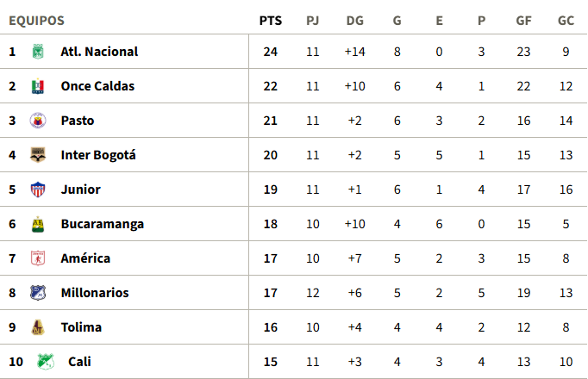Click the Pasto team crest icon
The width and height of the screenshot is (588, 379).
pos(38,121)
